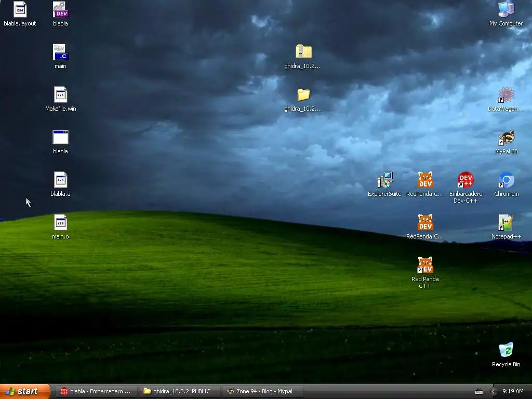Click the keyboard icon in system tray
This screenshot has height=399, width=532.
click(478, 392)
